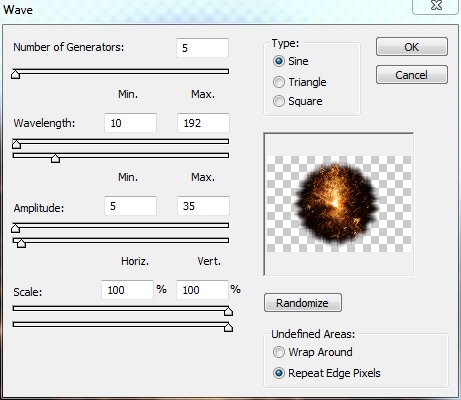Click the Wavelength Min. field
Screen dimensions: 461x400
pos(130,123)
